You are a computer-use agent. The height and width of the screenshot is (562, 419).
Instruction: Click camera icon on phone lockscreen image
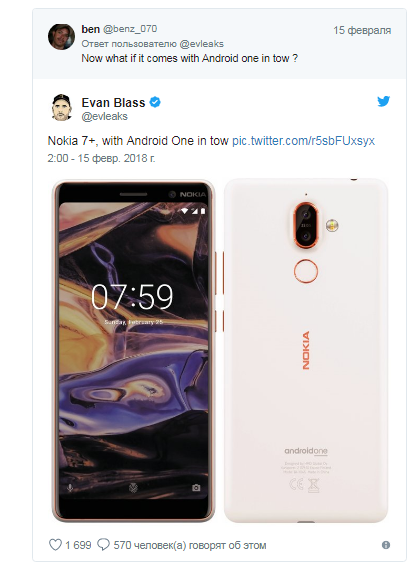point(196,487)
